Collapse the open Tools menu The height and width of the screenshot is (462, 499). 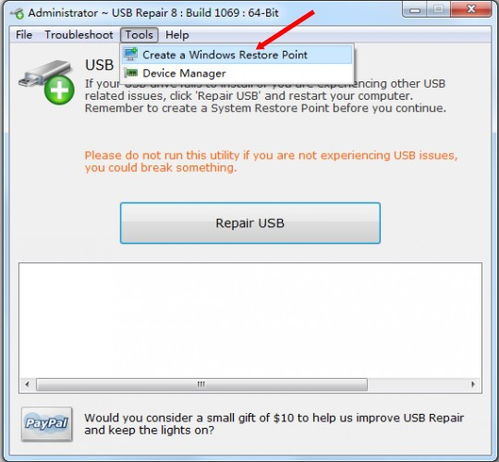(139, 35)
